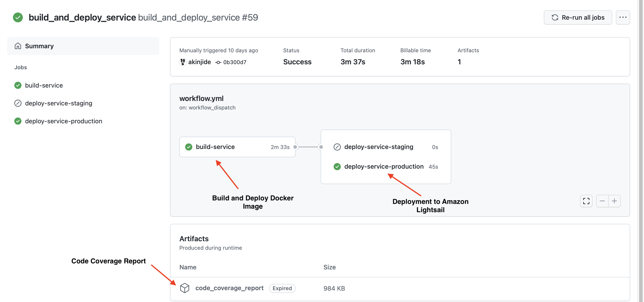Click the akinjide avatar icon
This screenshot has height=302, width=644.
(x=183, y=62)
